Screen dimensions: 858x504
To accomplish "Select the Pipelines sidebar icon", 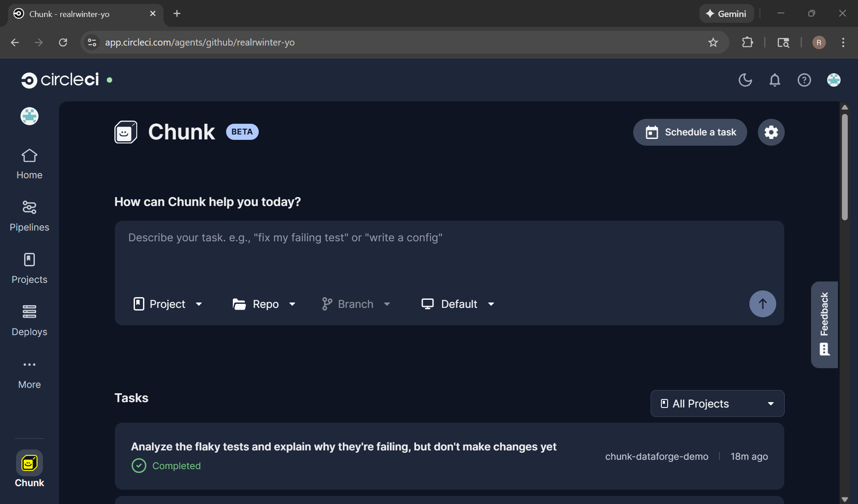I will pyautogui.click(x=29, y=207).
